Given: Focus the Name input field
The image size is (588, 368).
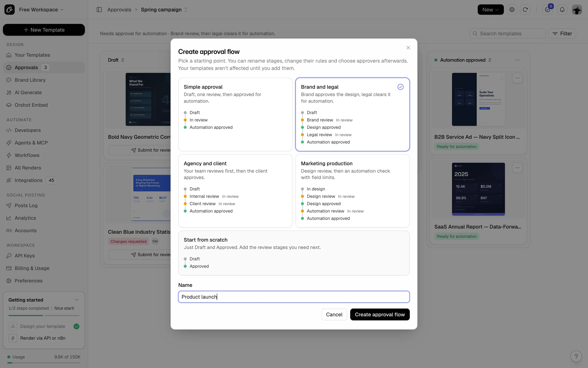Looking at the screenshot, I should click(x=294, y=297).
